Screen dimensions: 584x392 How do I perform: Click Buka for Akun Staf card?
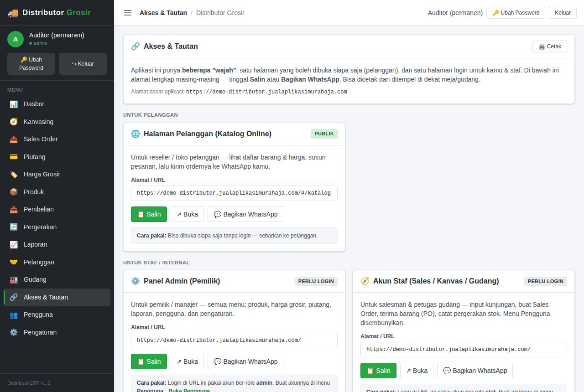(417, 371)
